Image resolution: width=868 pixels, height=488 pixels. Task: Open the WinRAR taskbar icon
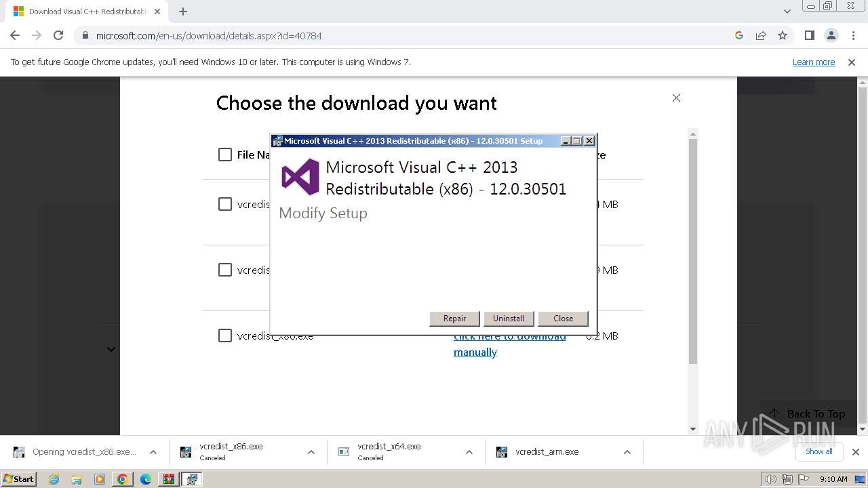pos(168,479)
